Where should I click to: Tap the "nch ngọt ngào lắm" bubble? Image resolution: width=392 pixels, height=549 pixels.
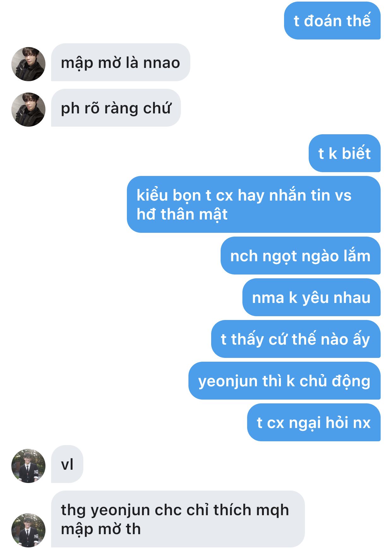[300, 256]
